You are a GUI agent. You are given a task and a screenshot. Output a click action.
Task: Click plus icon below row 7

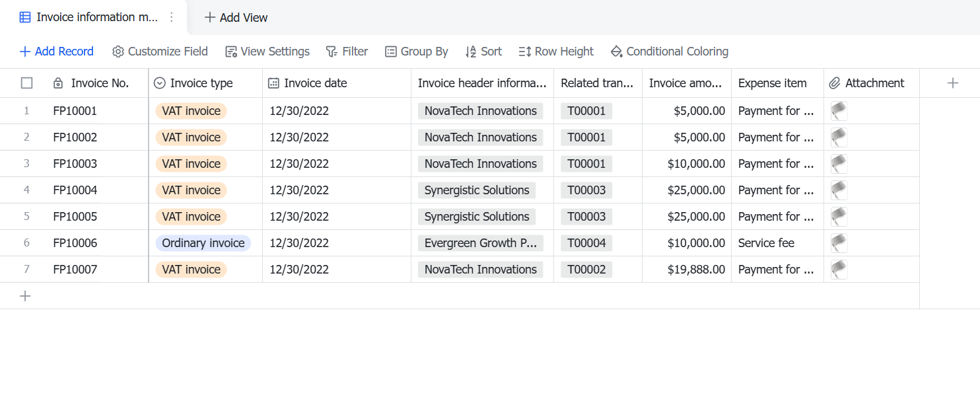point(25,296)
